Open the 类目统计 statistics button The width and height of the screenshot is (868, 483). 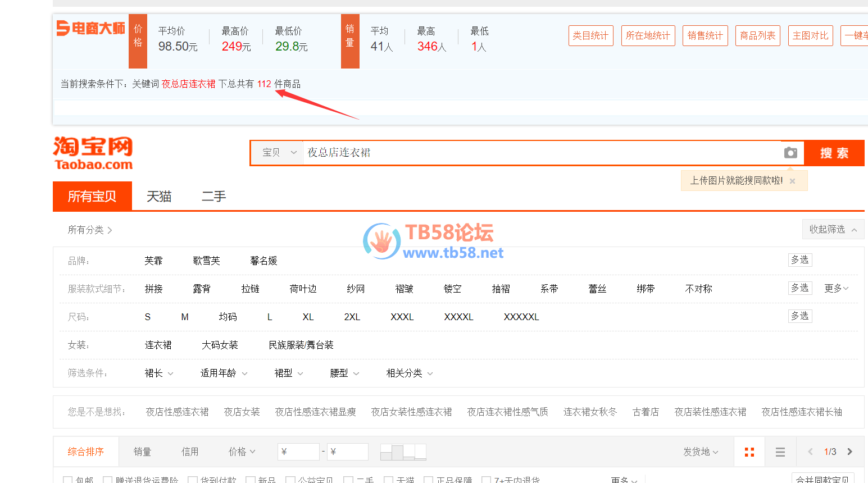tap(590, 35)
